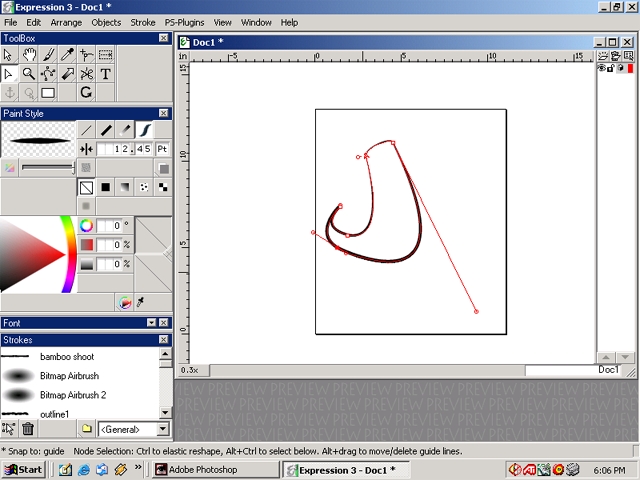The height and width of the screenshot is (480, 640).
Task: Open the File menu
Action: click(x=11, y=22)
